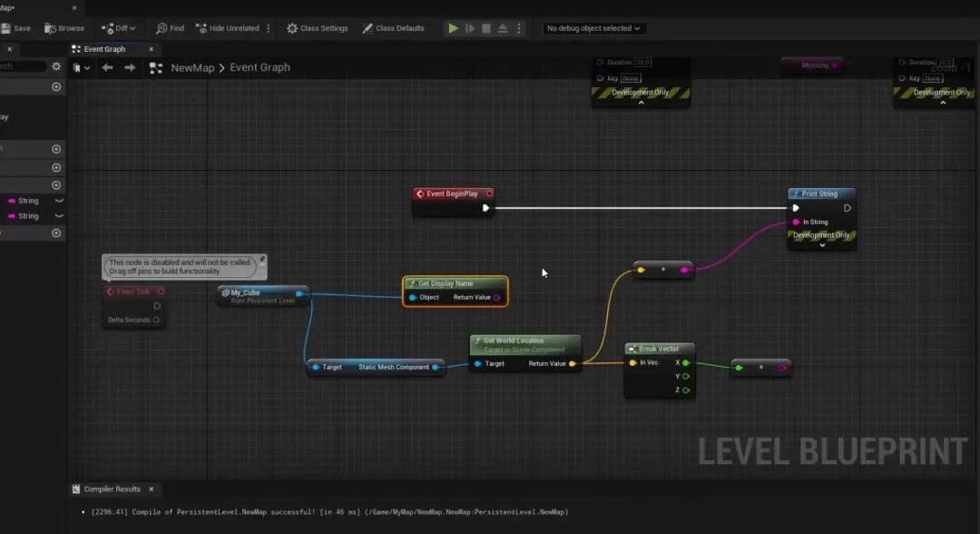The height and width of the screenshot is (534, 980).
Task: Select the My_Cube reference node
Action: click(x=262, y=295)
